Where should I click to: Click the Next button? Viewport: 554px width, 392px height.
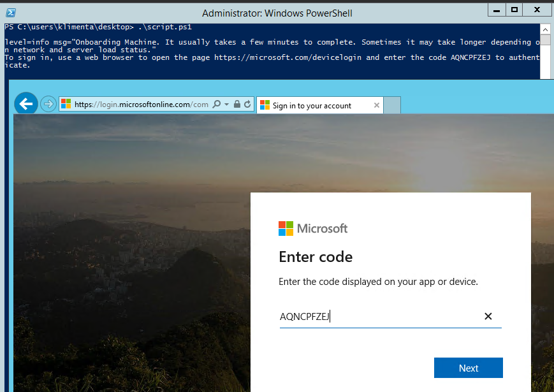[x=468, y=368]
